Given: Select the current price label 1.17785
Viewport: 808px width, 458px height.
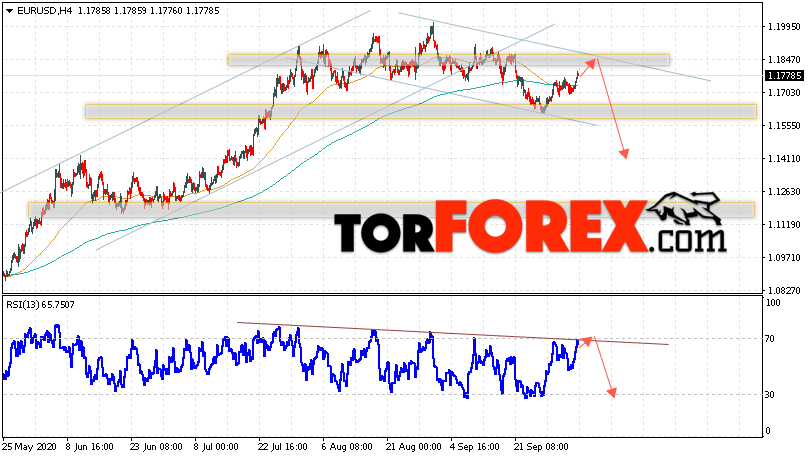Looking at the screenshot, I should tap(785, 76).
